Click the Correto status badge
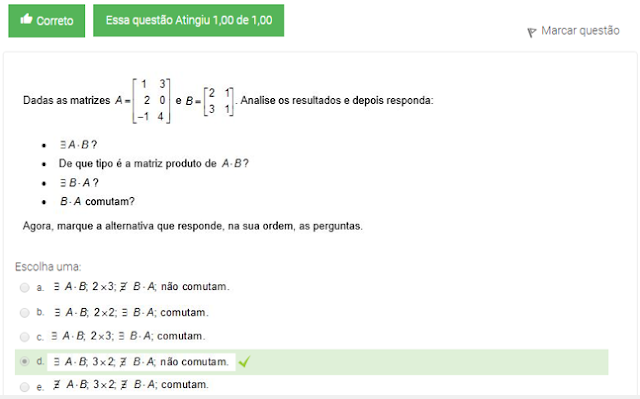Screen dimensions: 640x399 47,21
